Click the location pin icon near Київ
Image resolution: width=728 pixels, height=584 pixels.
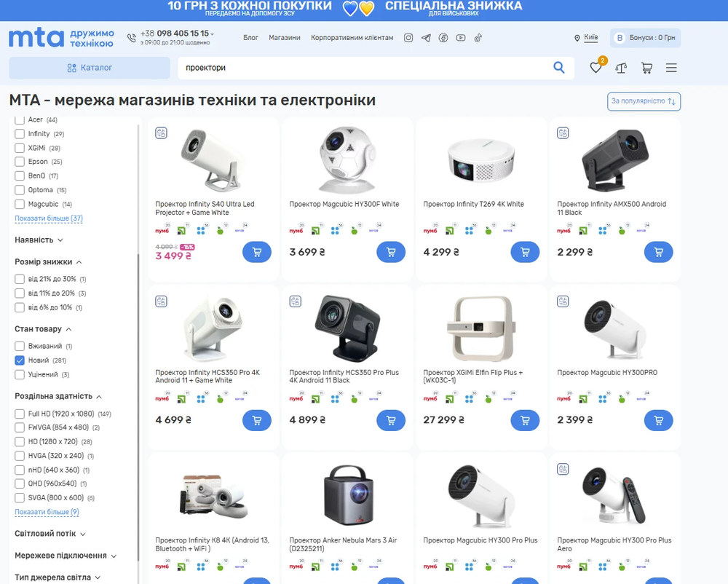pos(577,38)
